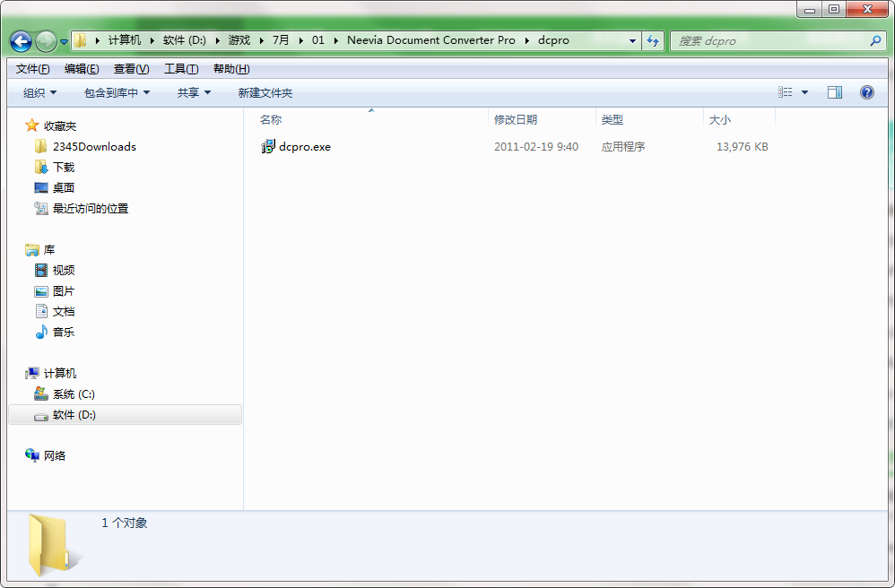Viewport: 895px width, 588px height.
Task: Click the 13,976 KB size cell
Action: tap(742, 147)
